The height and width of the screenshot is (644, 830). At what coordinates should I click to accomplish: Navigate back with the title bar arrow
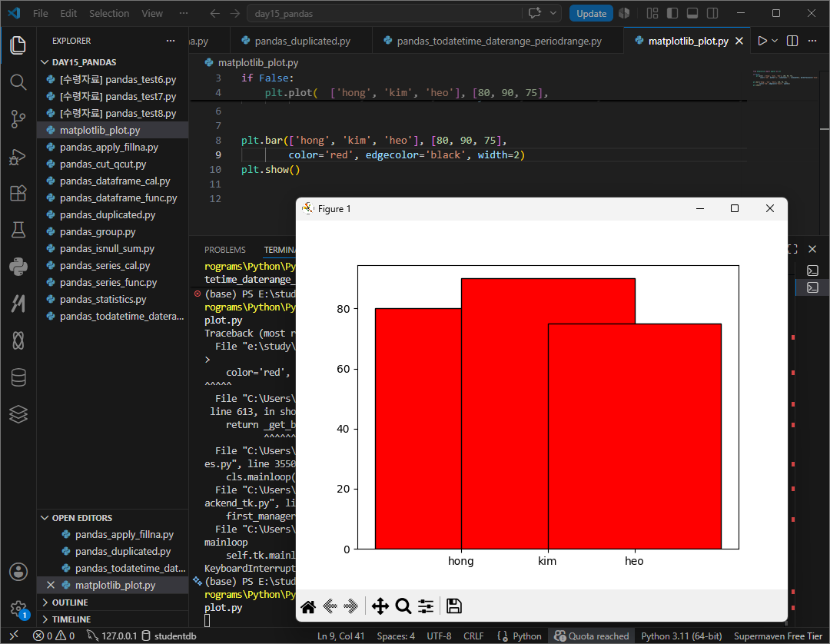click(x=215, y=13)
